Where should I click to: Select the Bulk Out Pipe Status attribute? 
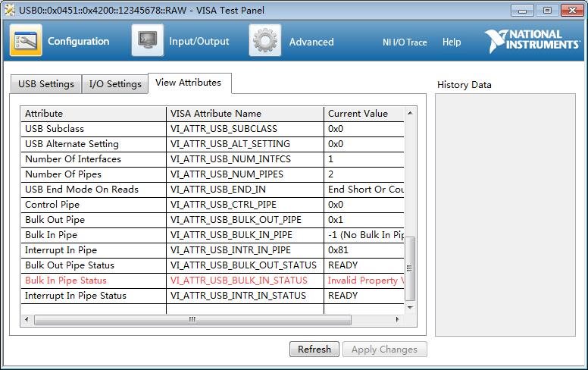click(x=93, y=265)
